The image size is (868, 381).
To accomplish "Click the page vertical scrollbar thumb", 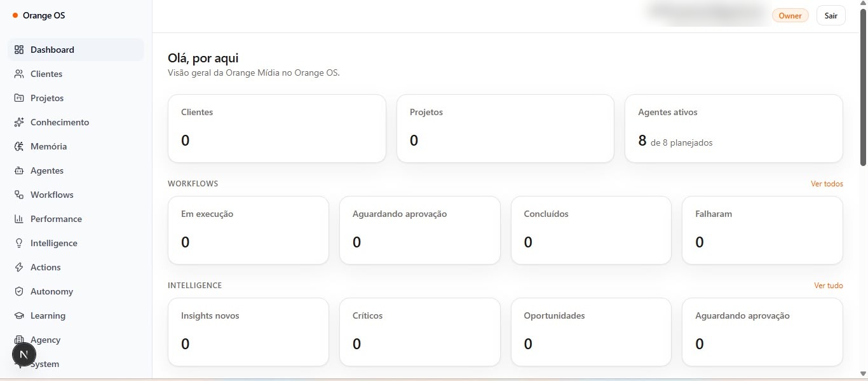I will (864, 88).
